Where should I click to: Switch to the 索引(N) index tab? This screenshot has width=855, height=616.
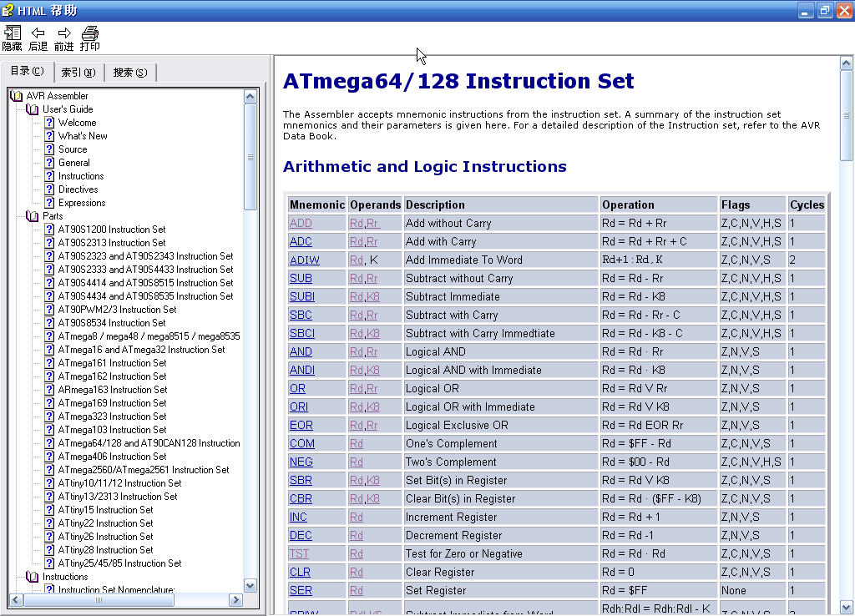[x=78, y=73]
